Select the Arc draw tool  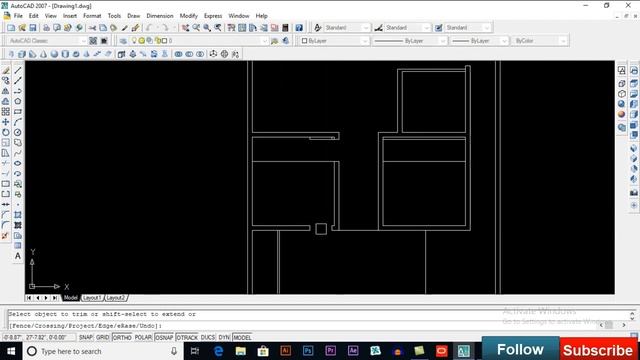18,122
